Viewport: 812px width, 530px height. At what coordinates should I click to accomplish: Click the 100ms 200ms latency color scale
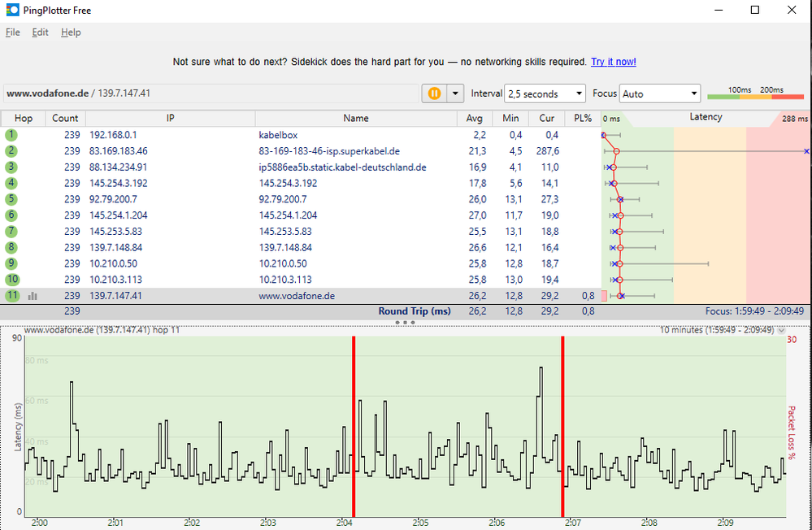756,93
